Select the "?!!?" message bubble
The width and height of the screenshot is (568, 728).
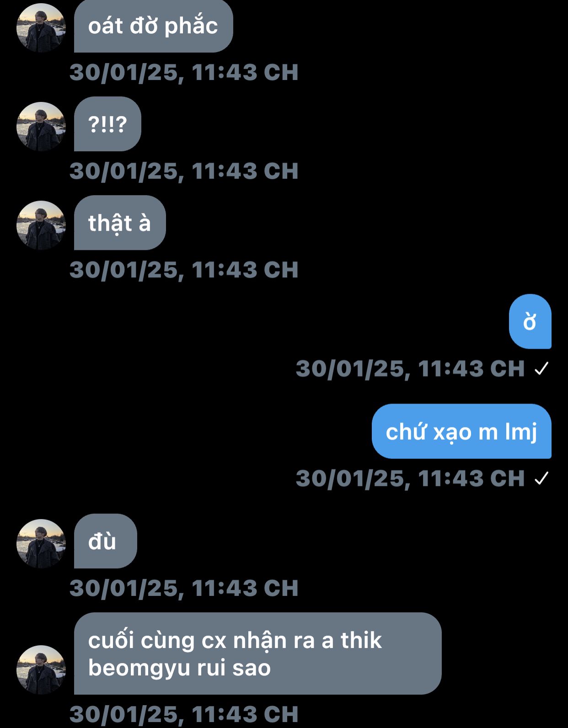(x=107, y=124)
